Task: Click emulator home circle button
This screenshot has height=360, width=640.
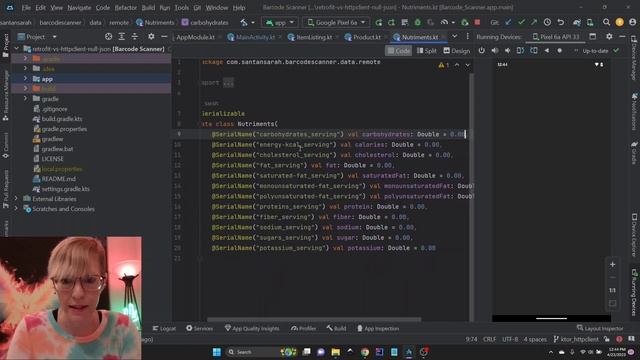Action: tap(560, 51)
